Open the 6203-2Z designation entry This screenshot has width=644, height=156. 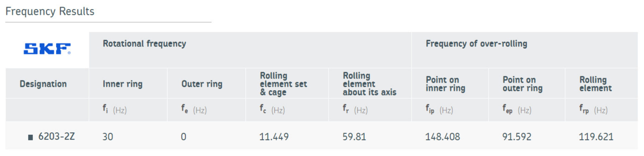[x=56, y=136]
